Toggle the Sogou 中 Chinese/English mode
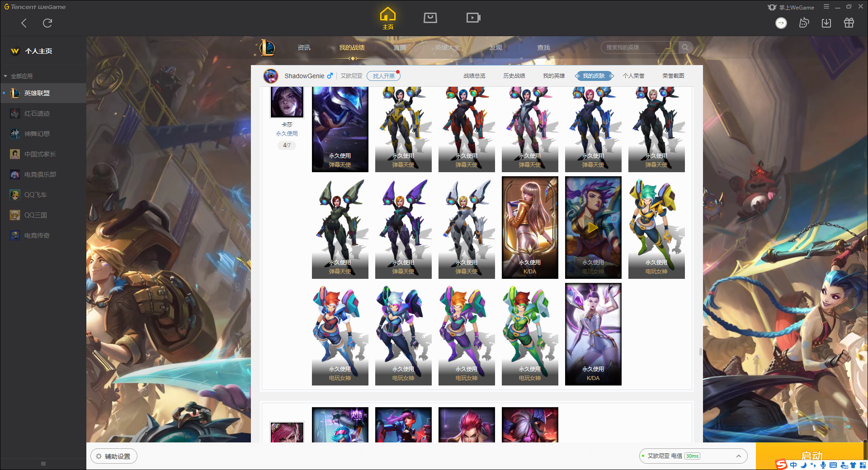The height and width of the screenshot is (470, 868). (793, 465)
